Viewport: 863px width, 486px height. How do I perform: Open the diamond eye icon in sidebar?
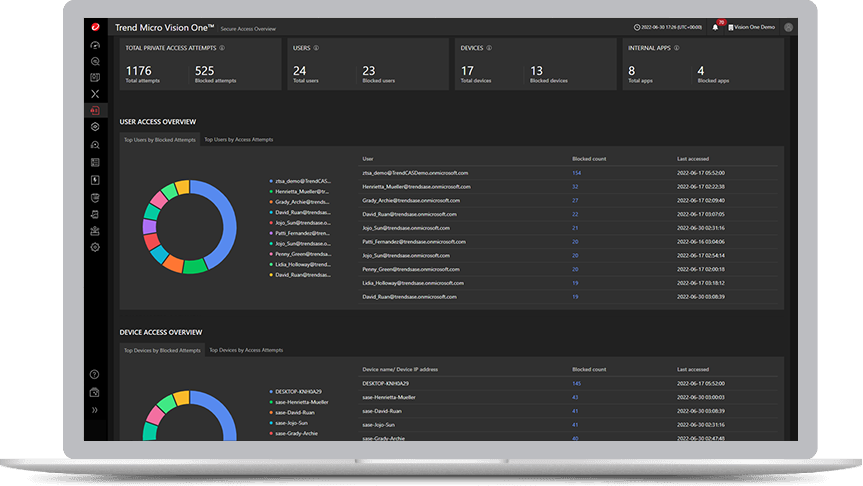tap(95, 127)
